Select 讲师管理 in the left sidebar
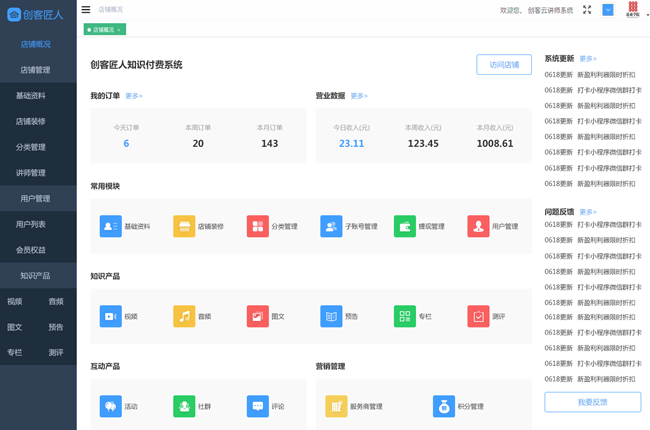Screen dimensions: 650x430 [30, 173]
